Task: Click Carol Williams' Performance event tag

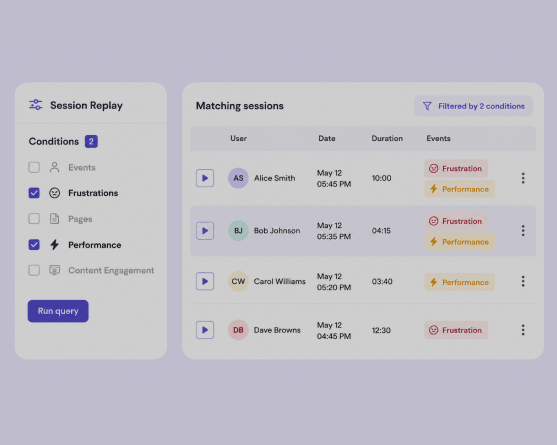Action: tap(459, 282)
